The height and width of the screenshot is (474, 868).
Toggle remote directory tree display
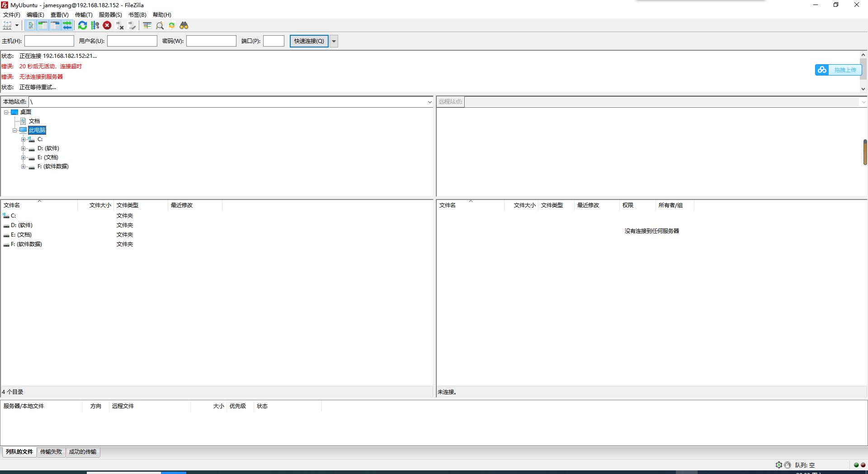coord(55,25)
